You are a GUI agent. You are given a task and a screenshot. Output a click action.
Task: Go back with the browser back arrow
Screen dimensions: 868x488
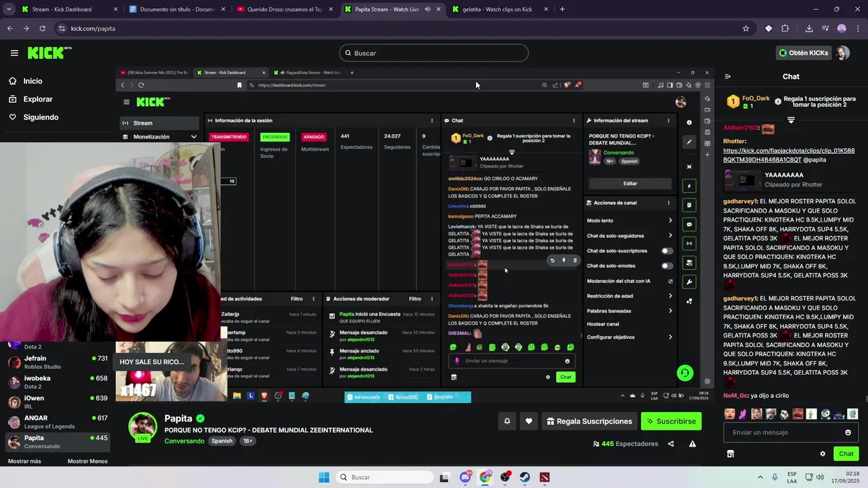click(9, 28)
